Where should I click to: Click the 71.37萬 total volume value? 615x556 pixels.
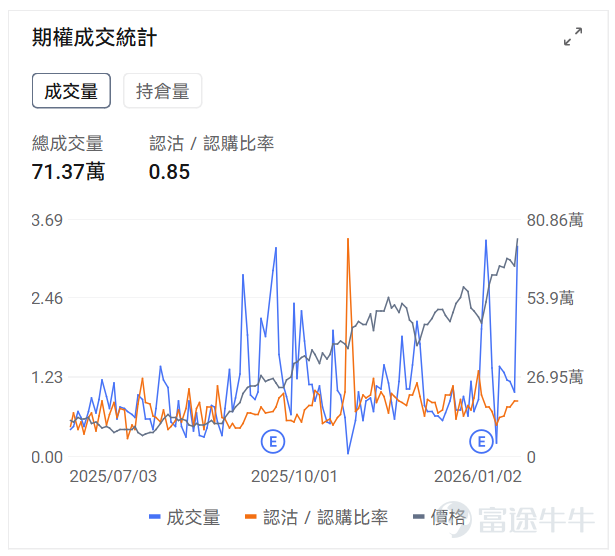click(x=68, y=171)
